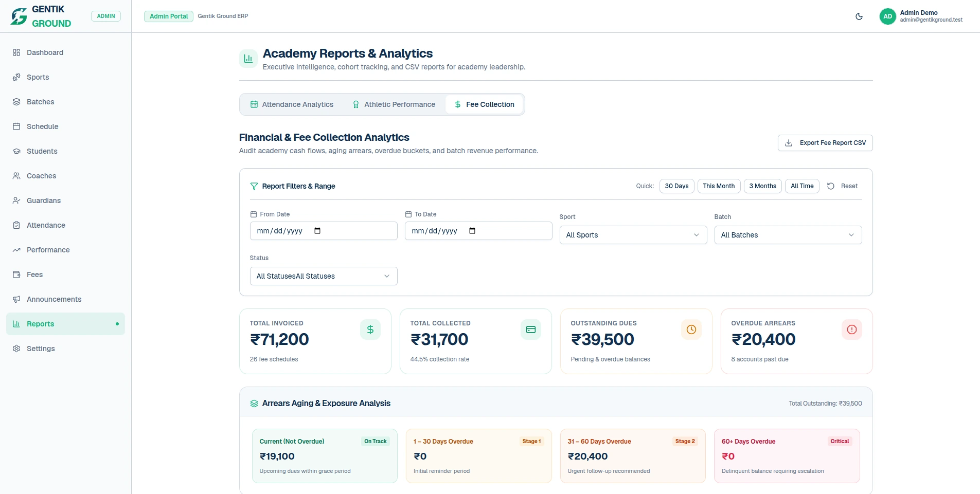
Task: Go to Batches via layers icon
Action: point(16,102)
